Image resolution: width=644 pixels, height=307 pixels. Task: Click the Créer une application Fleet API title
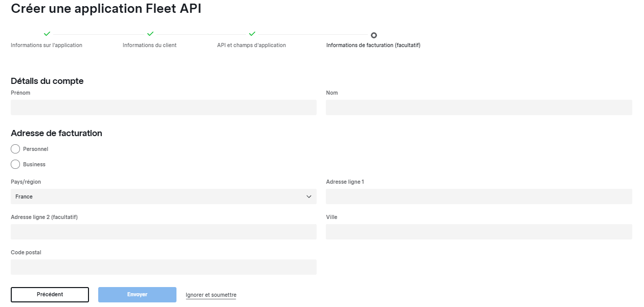click(106, 9)
